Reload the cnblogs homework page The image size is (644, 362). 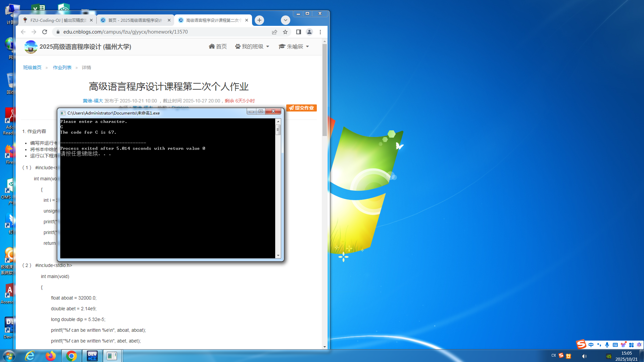click(x=45, y=32)
